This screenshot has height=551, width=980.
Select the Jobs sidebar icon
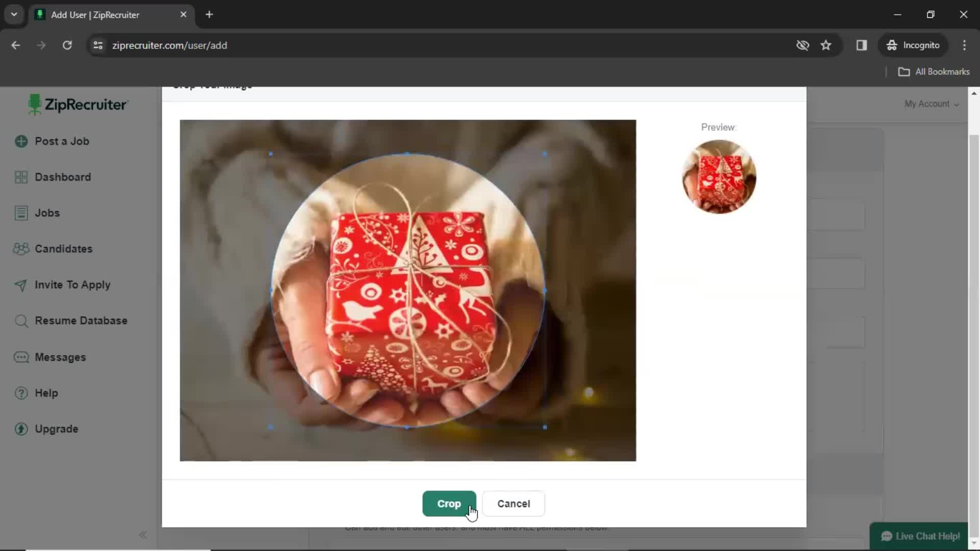tap(21, 213)
